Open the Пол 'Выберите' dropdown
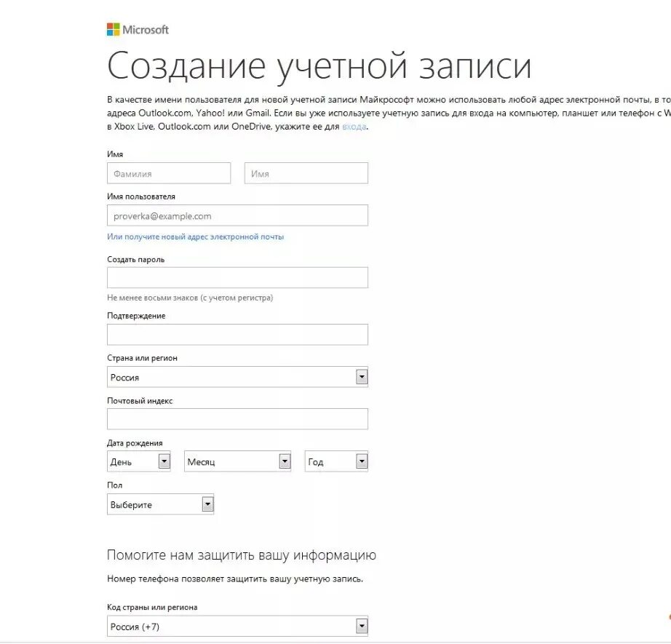Screen dimensions: 671x644 pos(161,504)
